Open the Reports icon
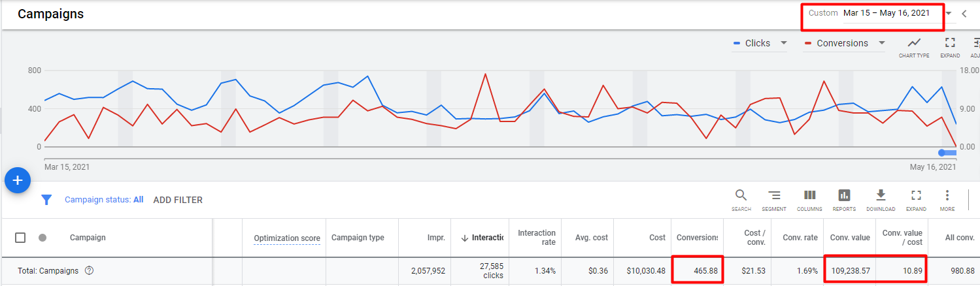This screenshot has width=980, height=286. click(x=844, y=200)
